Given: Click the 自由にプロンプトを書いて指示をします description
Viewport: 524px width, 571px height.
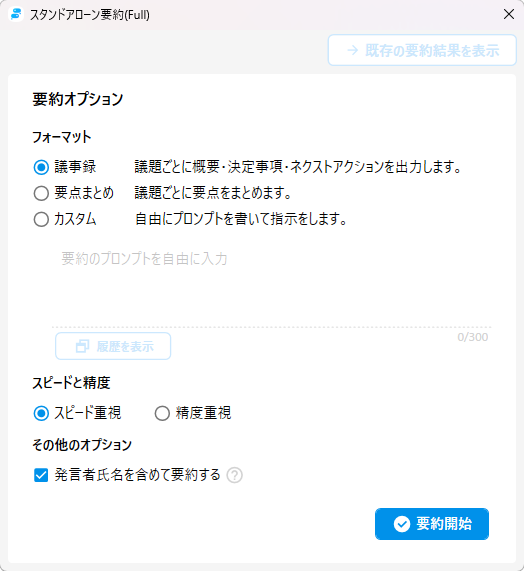Looking at the screenshot, I should [x=240, y=219].
